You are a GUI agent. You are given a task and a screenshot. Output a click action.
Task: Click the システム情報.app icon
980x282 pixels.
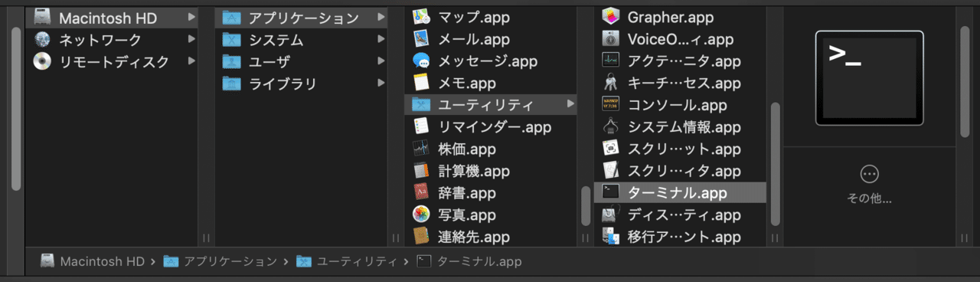610,126
